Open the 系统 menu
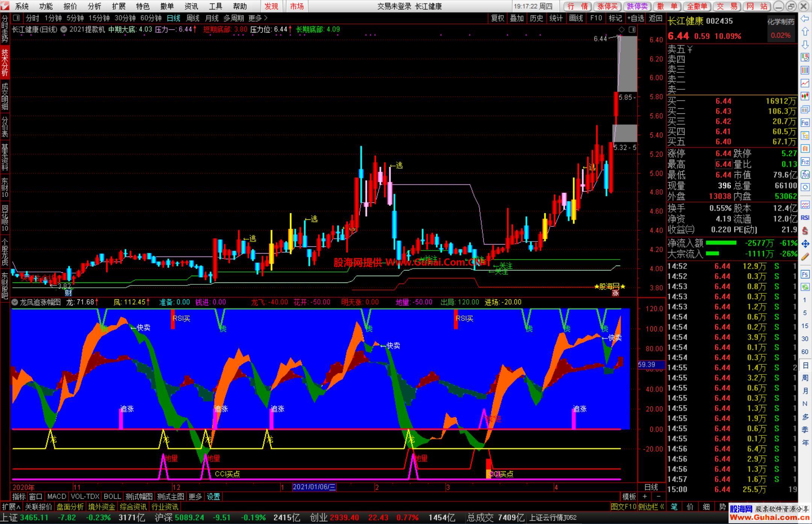 tap(22, 6)
